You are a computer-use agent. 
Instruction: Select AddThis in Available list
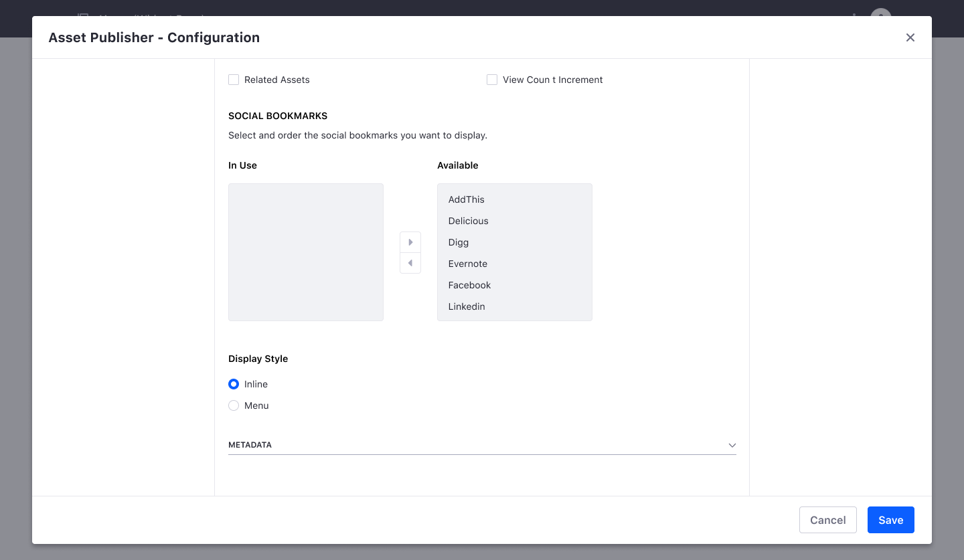pos(467,199)
